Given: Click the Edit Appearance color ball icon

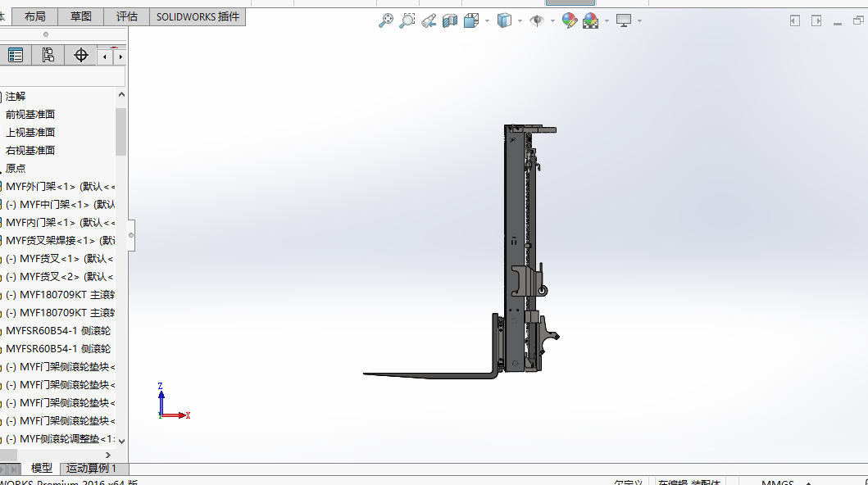Looking at the screenshot, I should (569, 20).
